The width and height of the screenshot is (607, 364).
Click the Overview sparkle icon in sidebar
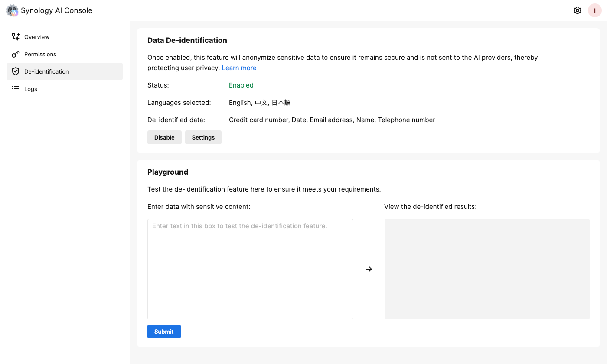coord(16,37)
